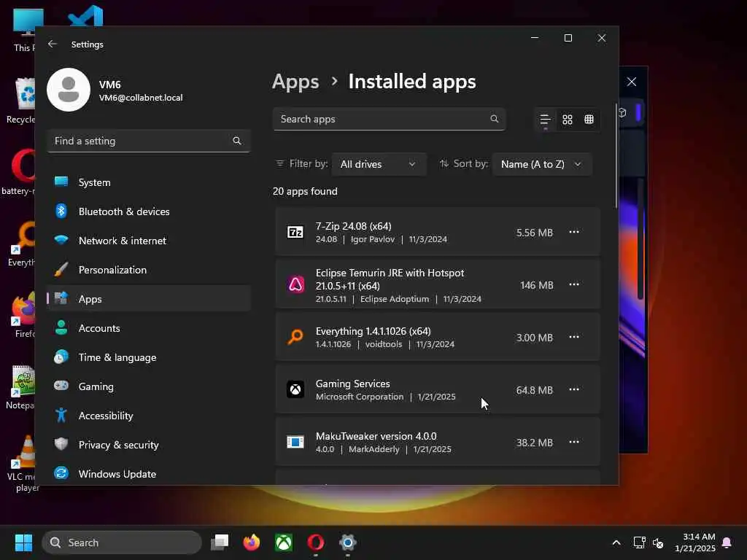Open more options for Everything 1.4.1.1026

click(574, 337)
